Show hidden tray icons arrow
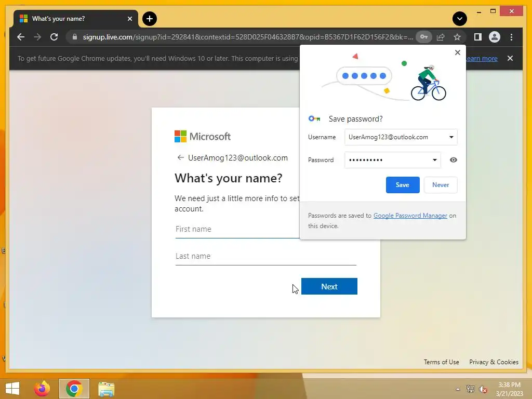This screenshot has height=399, width=532. (458, 389)
